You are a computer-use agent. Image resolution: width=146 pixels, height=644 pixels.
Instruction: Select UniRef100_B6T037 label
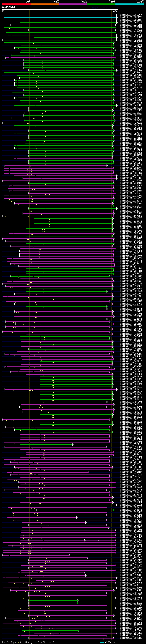coord(131,276)
